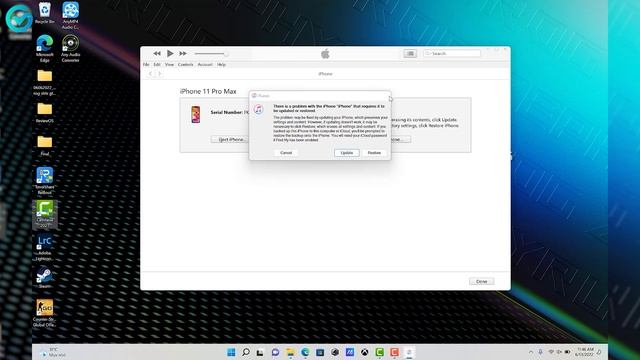Image resolution: width=640 pixels, height=360 pixels.
Task: Open Microsoft Edge from the taskbar
Action: point(305,352)
